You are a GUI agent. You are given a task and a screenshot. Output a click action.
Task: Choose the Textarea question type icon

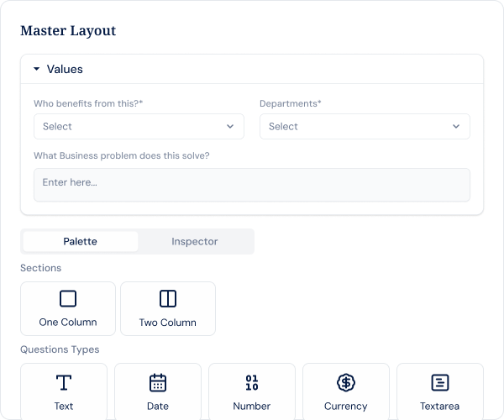pos(439,382)
